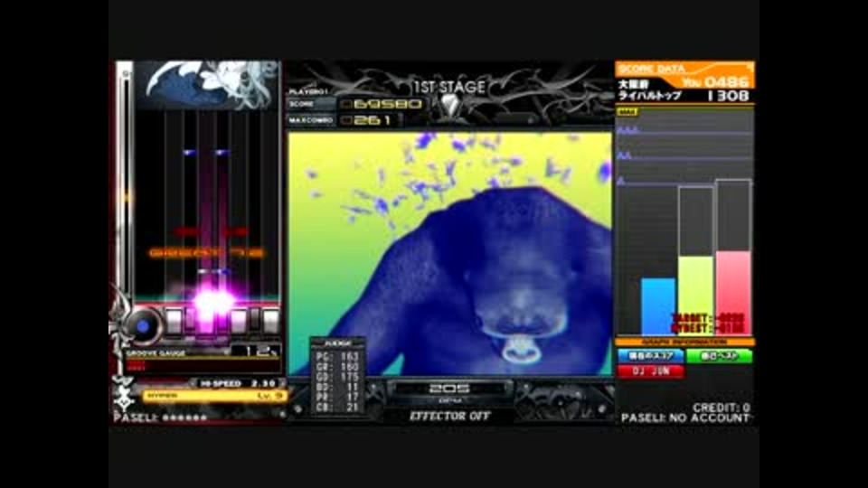Click the EFFECTOR OFF label
This screenshot has width=868, height=488.
[x=449, y=416]
